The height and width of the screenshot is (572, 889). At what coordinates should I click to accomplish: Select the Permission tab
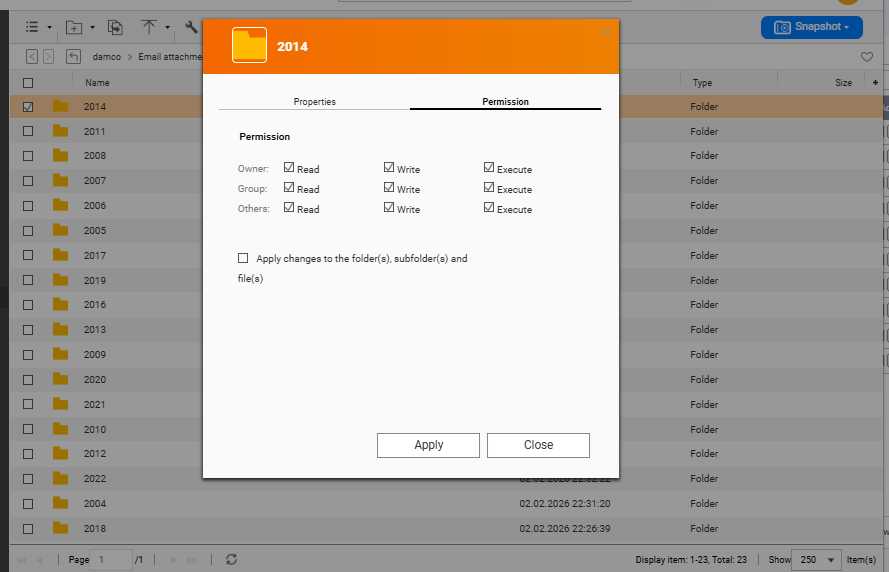coord(505,101)
